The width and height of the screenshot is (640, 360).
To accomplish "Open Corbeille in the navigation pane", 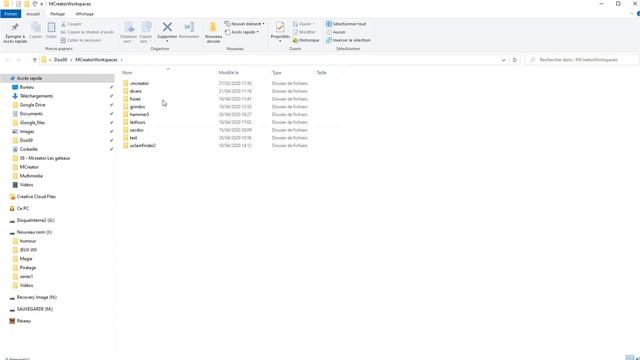I will coord(29,149).
